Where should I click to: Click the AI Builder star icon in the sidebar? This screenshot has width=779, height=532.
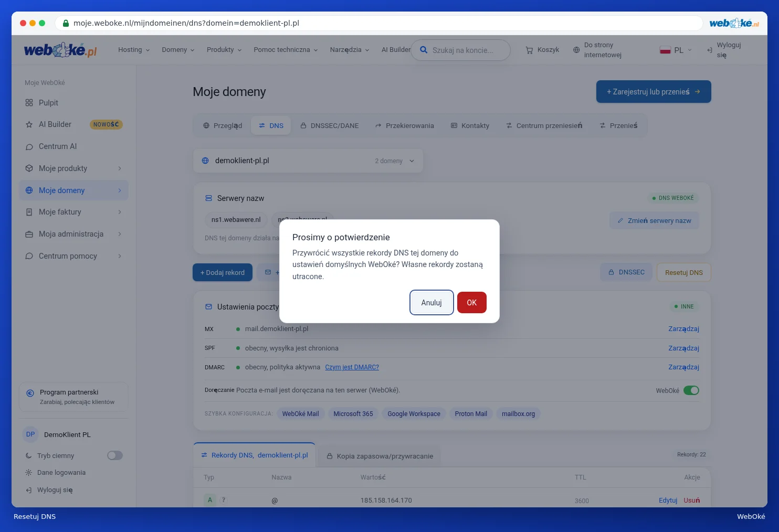[x=29, y=124]
